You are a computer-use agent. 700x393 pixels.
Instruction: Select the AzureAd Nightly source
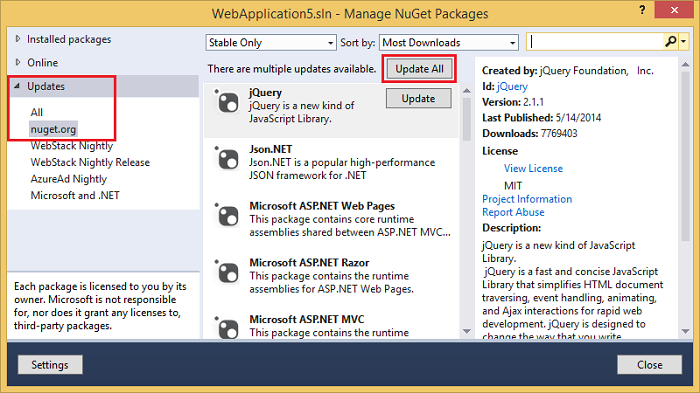pyautogui.click(x=69, y=179)
